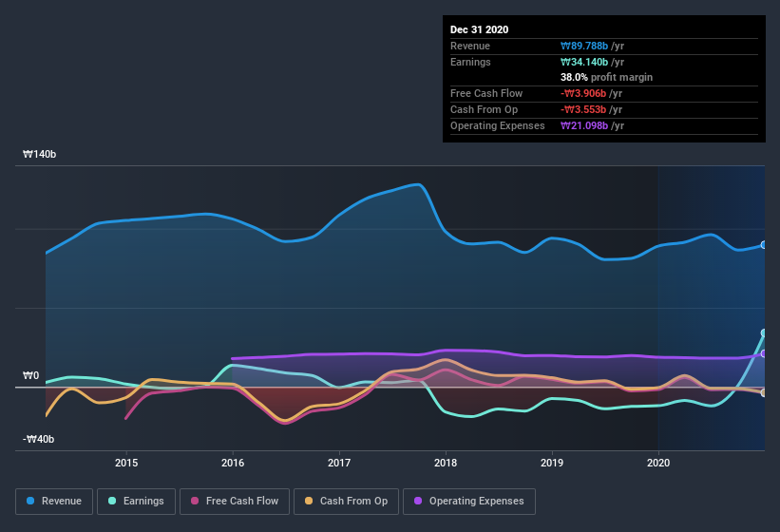780x532 pixels.
Task: Click the -₩3.906b free cash flow value
Action: tap(583, 93)
